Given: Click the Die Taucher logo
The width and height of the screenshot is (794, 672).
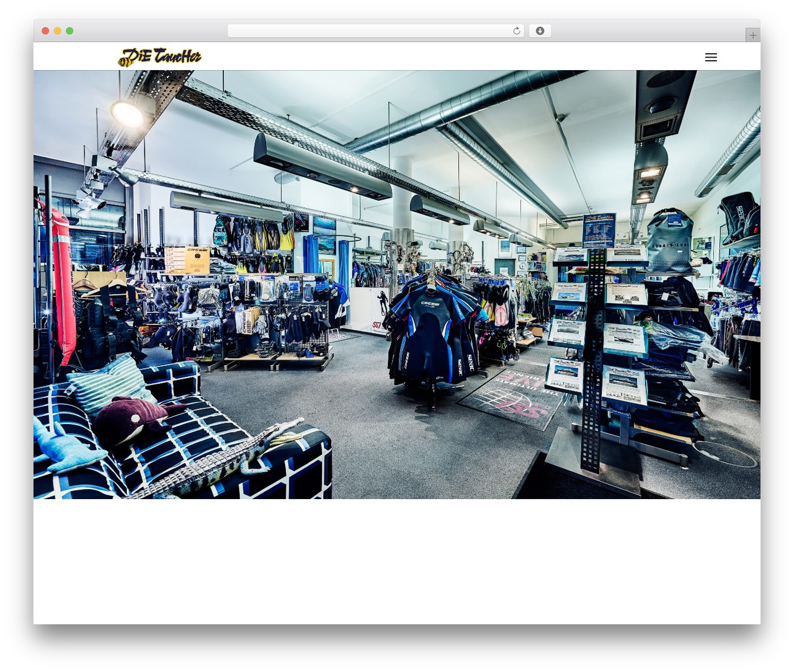Looking at the screenshot, I should click(160, 57).
